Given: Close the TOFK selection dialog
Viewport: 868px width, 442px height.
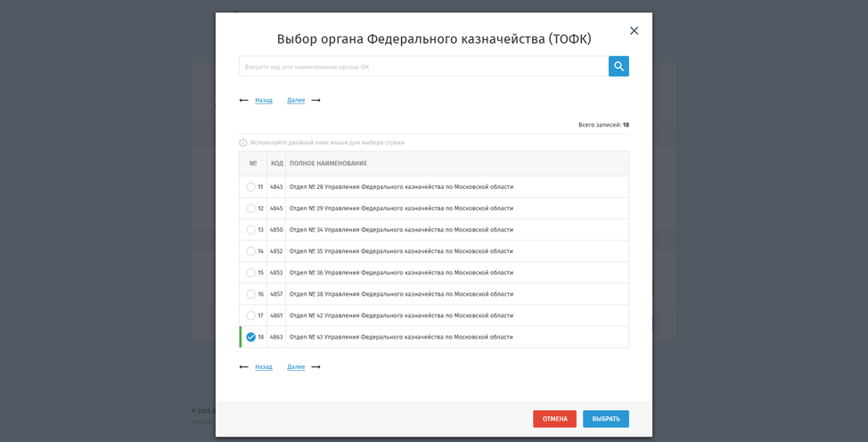Looking at the screenshot, I should point(634,30).
